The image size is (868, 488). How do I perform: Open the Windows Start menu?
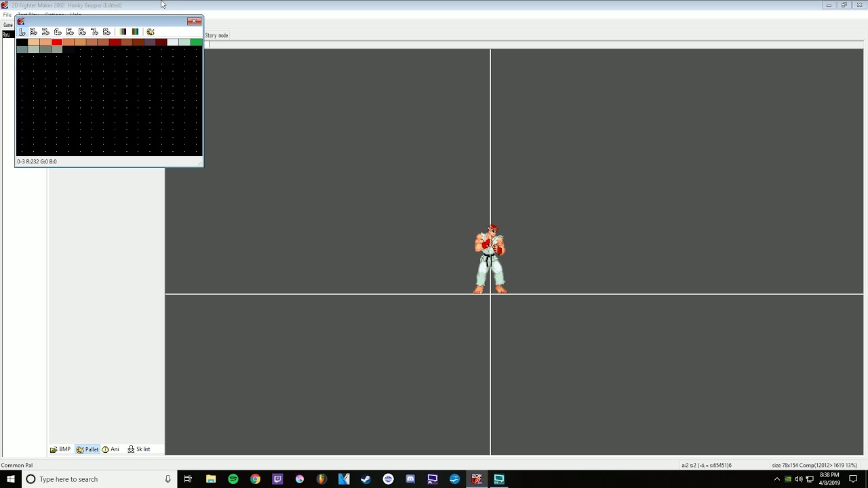[11, 479]
